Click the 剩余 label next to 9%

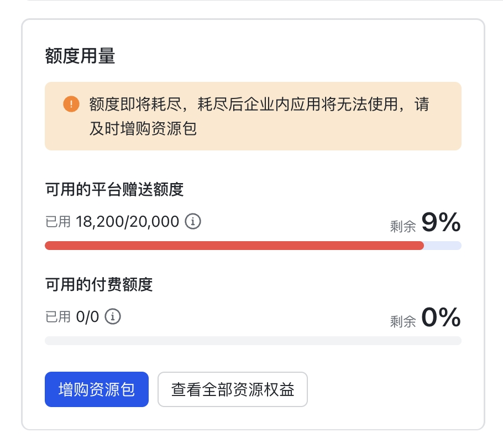click(403, 227)
